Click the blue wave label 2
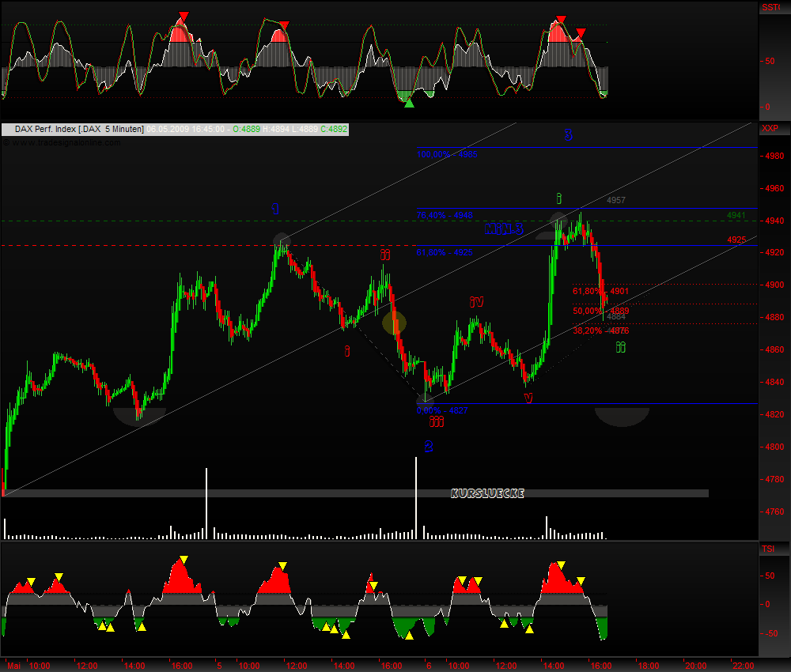Viewport: 791px width, 672px height. [428, 446]
